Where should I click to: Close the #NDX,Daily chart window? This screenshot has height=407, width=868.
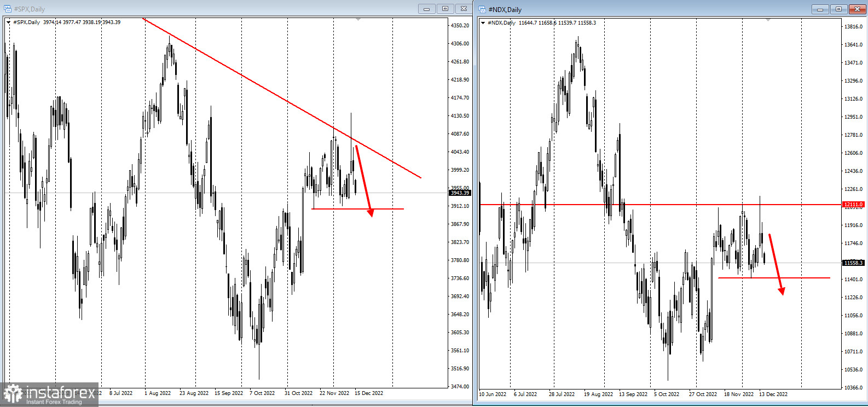click(857, 9)
